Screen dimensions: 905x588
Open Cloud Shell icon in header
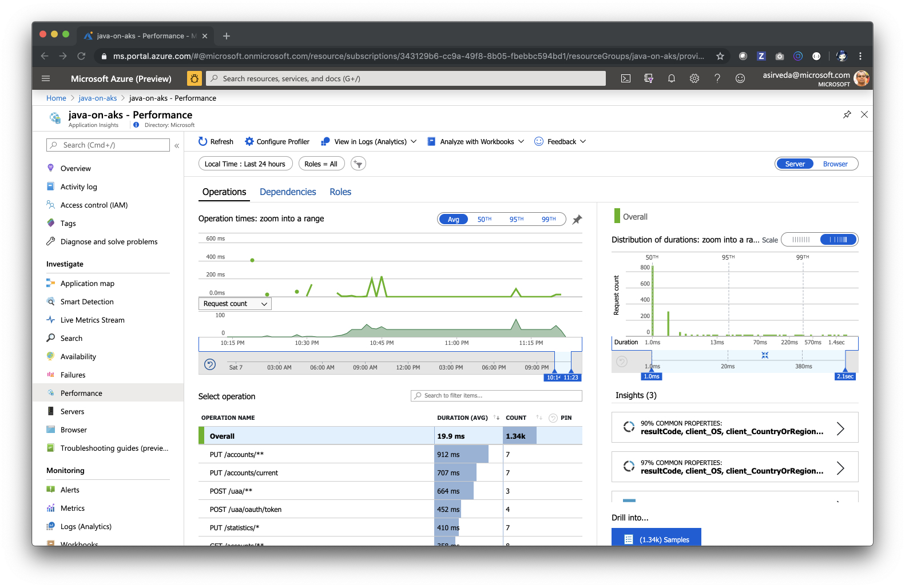(626, 78)
